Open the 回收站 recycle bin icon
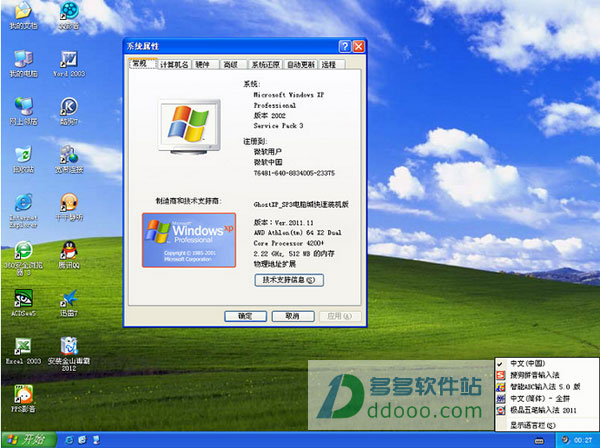 pos(23,159)
